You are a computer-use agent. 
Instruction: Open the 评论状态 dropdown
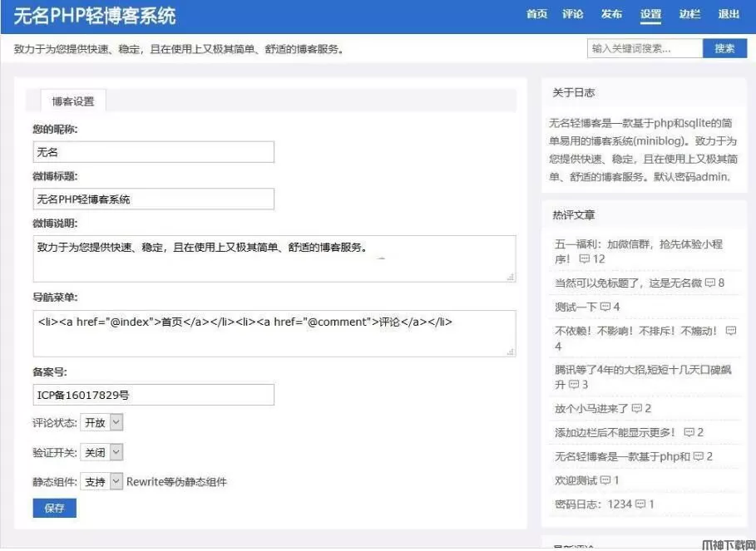(x=101, y=422)
